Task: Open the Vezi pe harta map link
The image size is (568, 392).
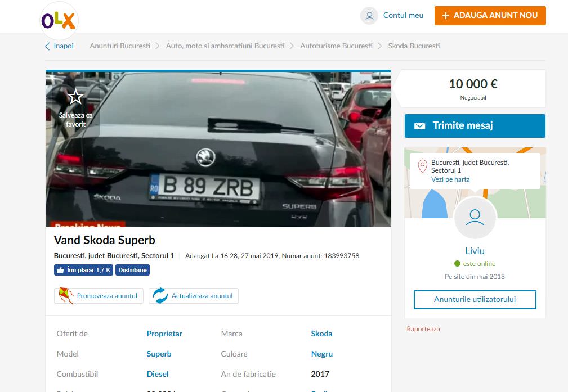Action: 450,179
